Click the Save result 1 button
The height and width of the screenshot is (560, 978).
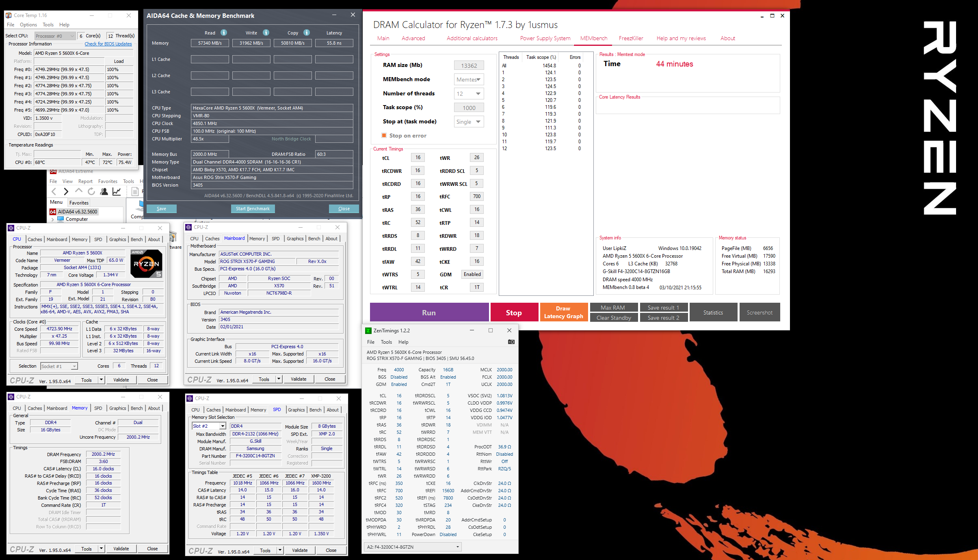663,308
